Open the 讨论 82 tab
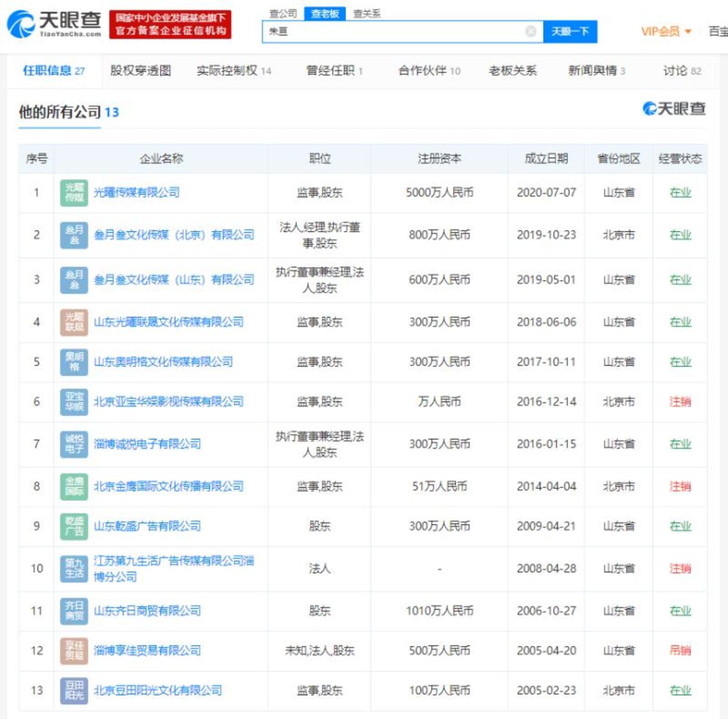Screen dimensions: 728x719 point(682,71)
